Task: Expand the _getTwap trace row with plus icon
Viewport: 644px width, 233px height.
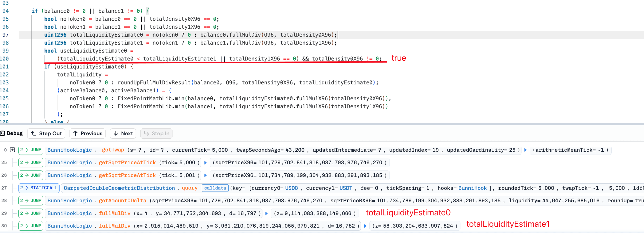Action: tap(12, 150)
